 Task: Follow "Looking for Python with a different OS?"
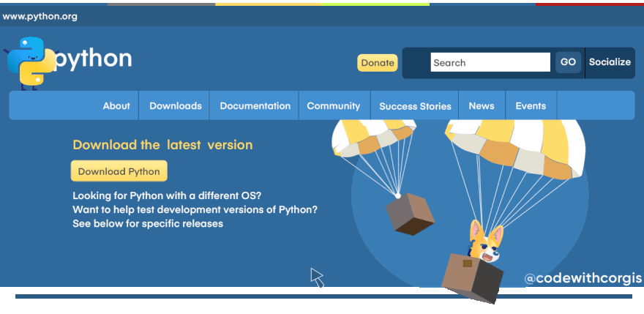167,195
